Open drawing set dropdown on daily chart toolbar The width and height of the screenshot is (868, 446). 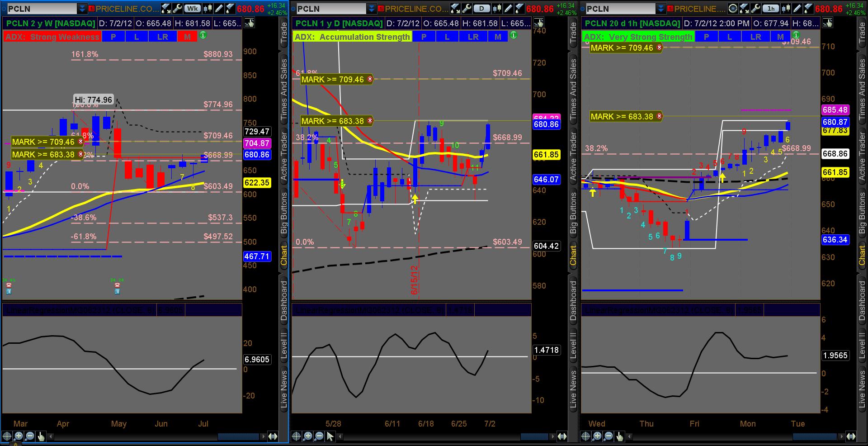point(519,8)
